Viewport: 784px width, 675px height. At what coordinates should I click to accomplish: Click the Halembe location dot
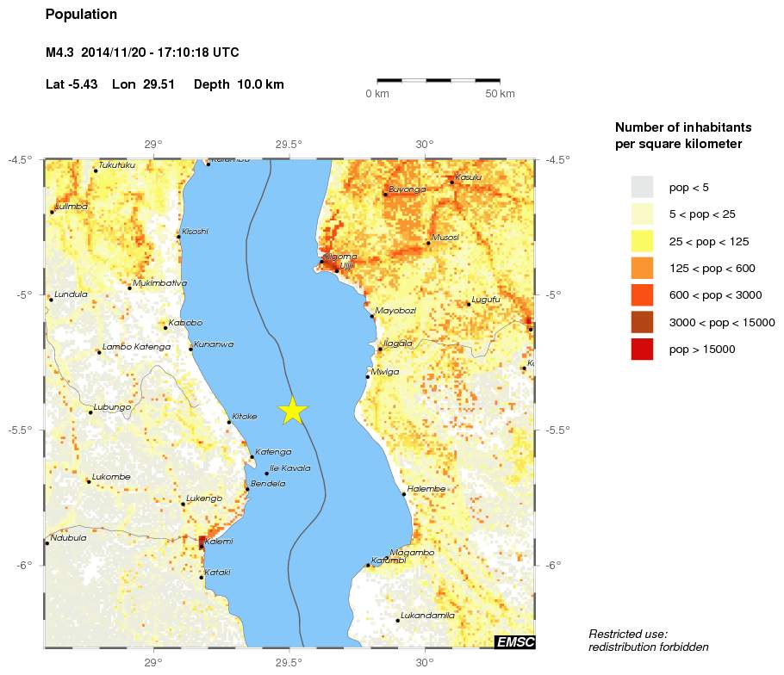coord(403,494)
